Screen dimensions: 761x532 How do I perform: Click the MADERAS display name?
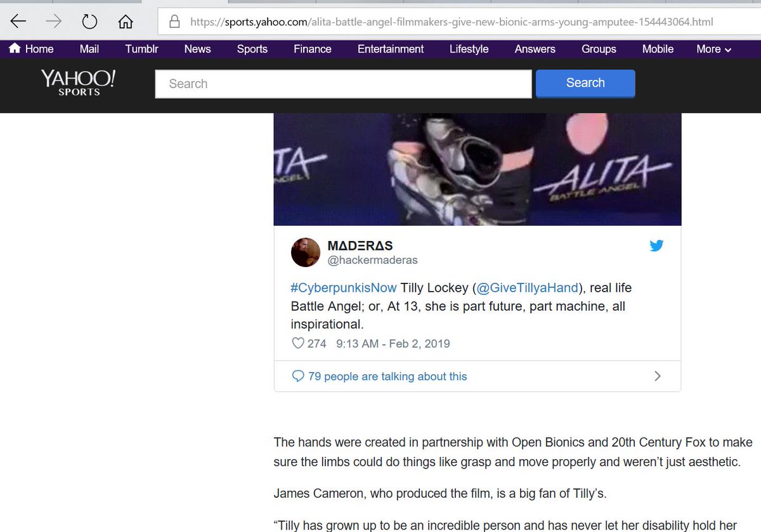[x=360, y=245]
